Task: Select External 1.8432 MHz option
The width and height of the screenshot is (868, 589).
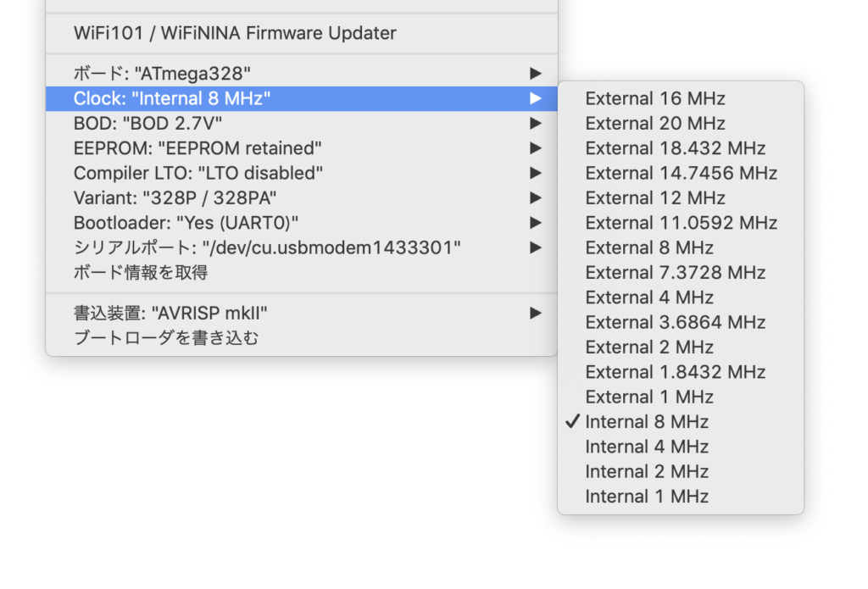Action: (675, 372)
